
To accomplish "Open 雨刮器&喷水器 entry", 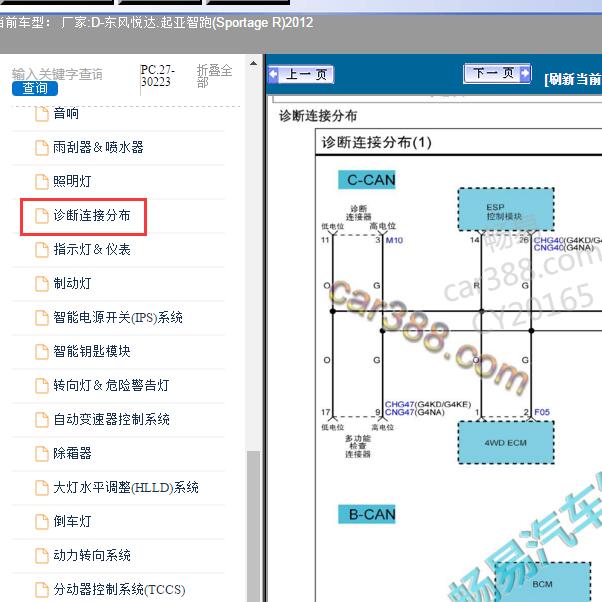I will pos(98,147).
